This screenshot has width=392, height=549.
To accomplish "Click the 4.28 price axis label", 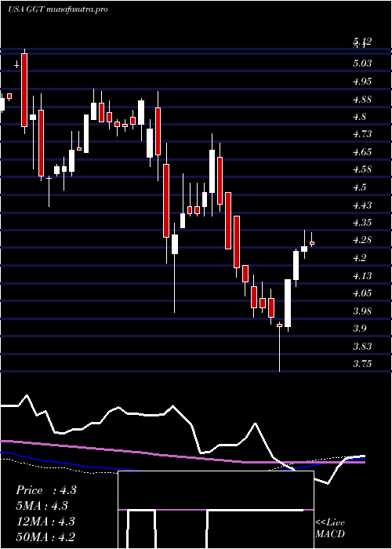I will (x=362, y=240).
